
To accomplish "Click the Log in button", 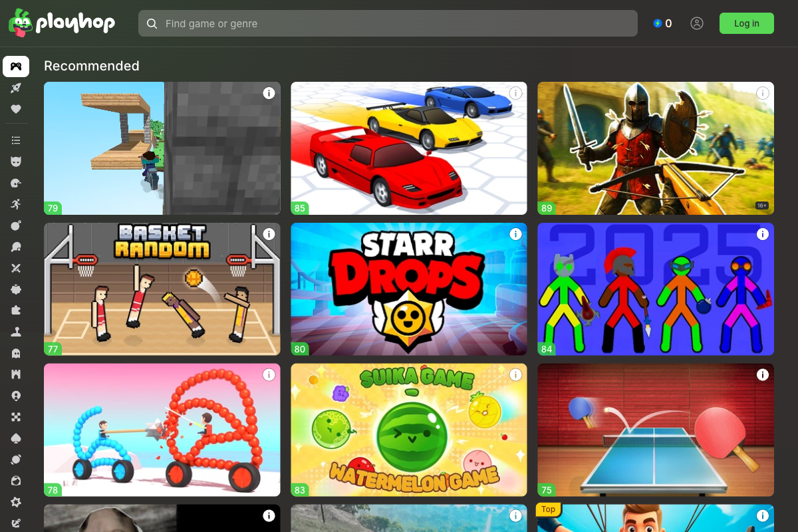I will click(746, 23).
